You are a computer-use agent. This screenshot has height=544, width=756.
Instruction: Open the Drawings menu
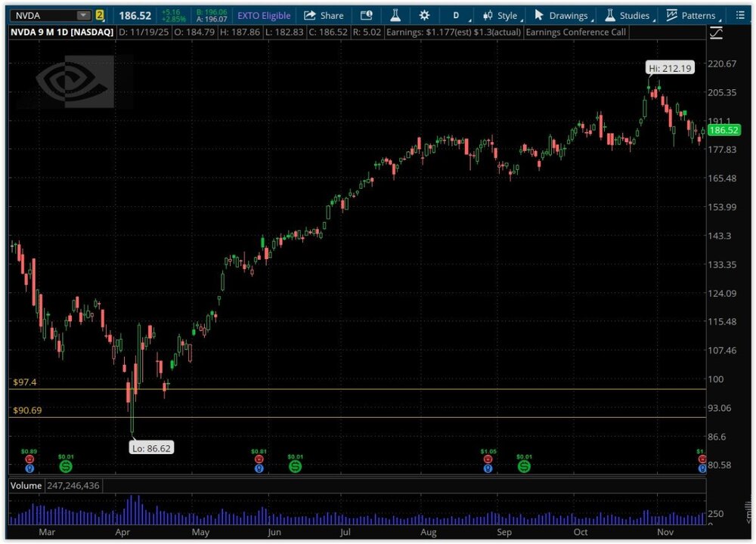point(562,15)
